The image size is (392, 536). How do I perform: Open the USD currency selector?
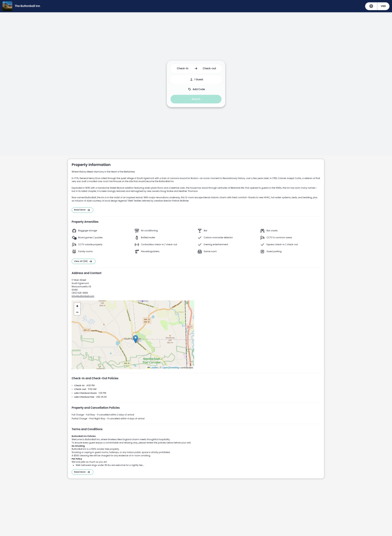coord(383,6)
